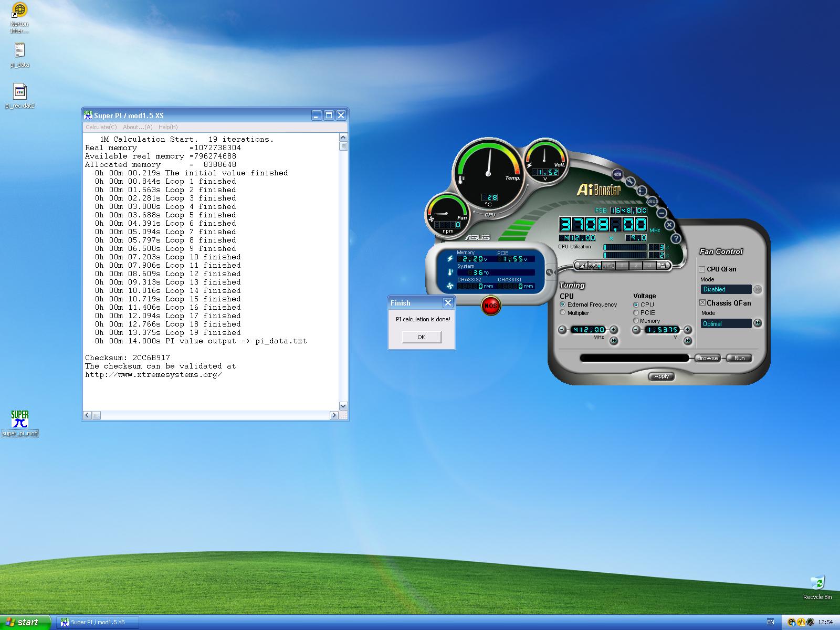Click the save floppy icon in AI Booster toolbar
The width and height of the screenshot is (840, 630).
(663, 266)
